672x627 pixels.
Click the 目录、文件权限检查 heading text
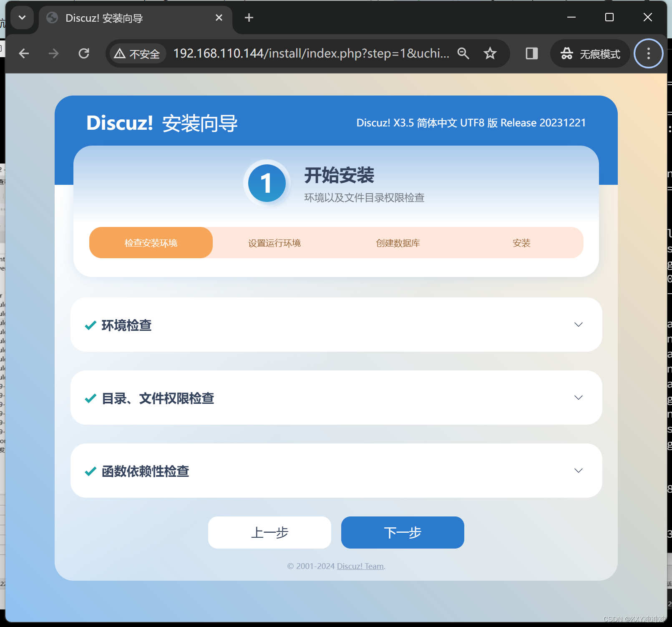point(158,398)
